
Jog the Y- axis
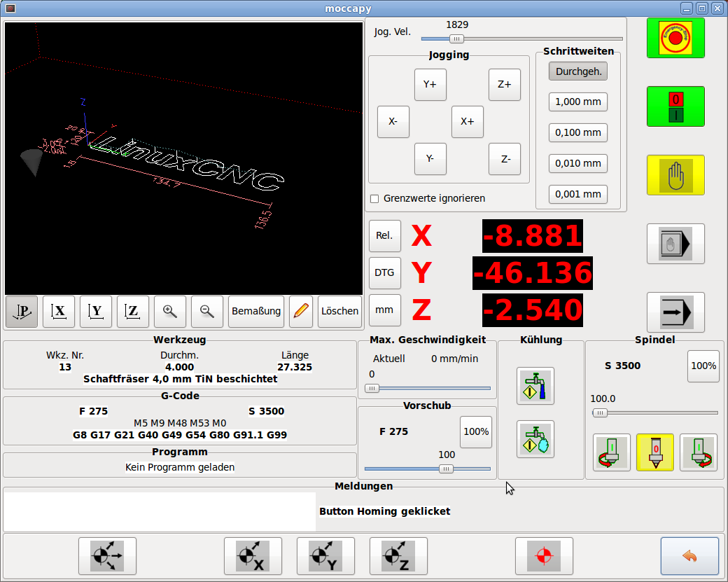[x=430, y=159]
